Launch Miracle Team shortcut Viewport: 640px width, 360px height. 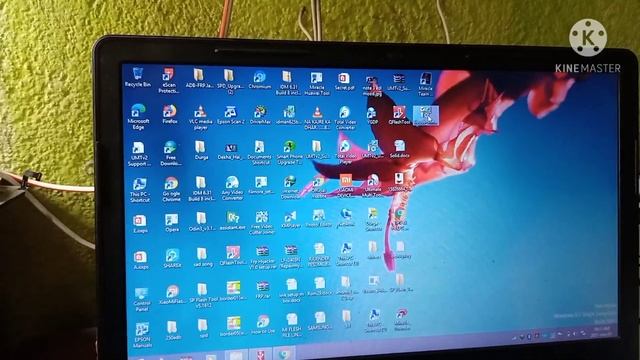tap(425, 85)
